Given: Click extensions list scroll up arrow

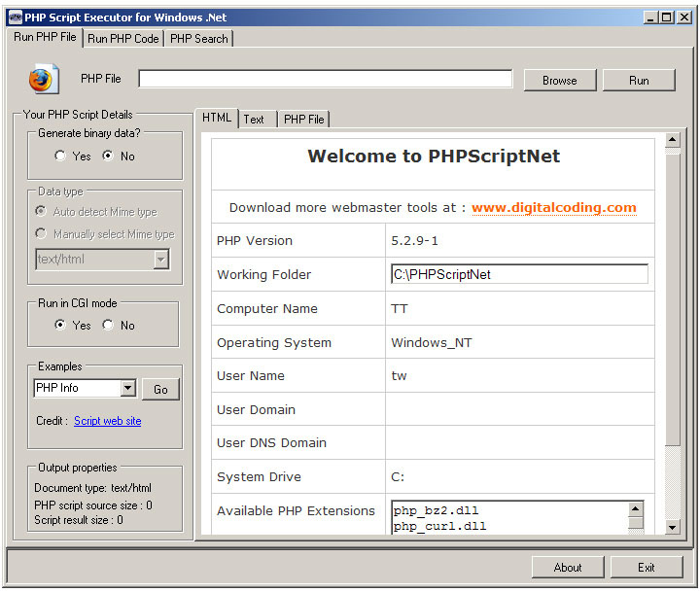Looking at the screenshot, I should coord(635,509).
